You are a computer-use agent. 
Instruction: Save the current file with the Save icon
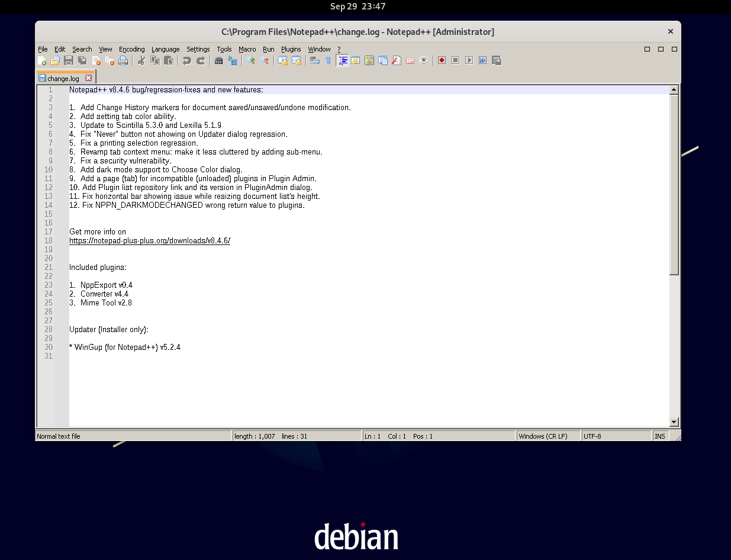tap(68, 60)
